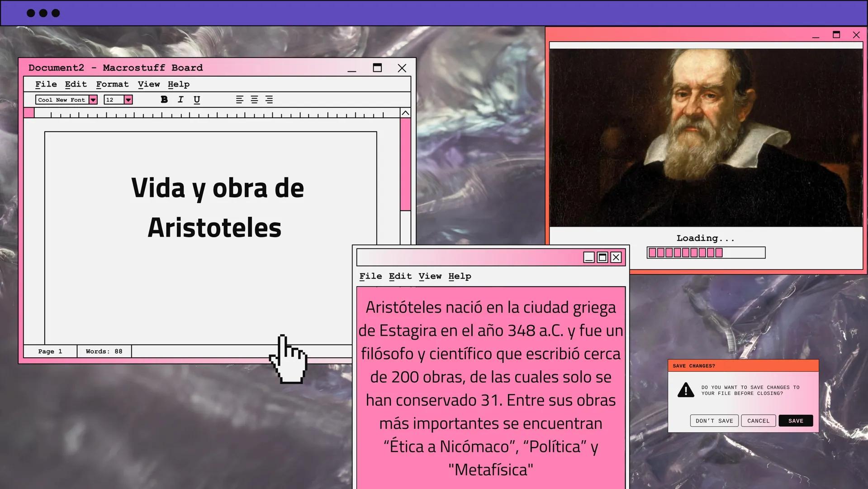
Task: Click the warning triangle in the dialog
Action: 686,390
